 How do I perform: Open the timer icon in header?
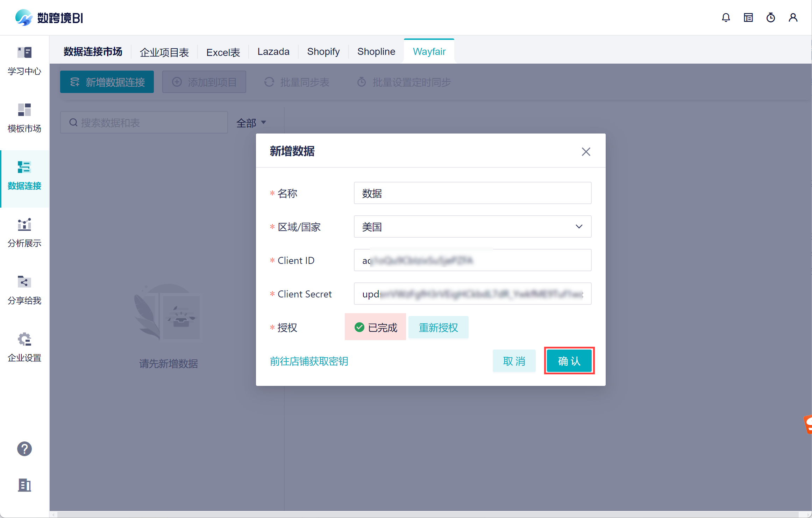pos(770,17)
